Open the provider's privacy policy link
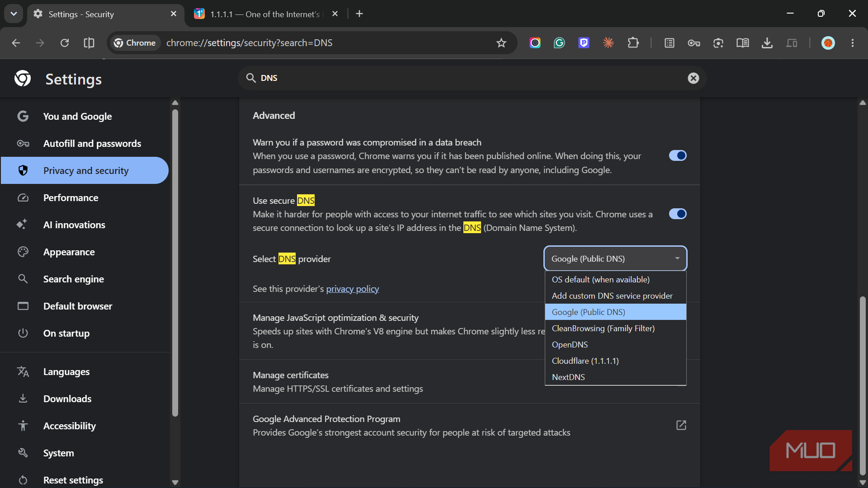 click(x=352, y=289)
